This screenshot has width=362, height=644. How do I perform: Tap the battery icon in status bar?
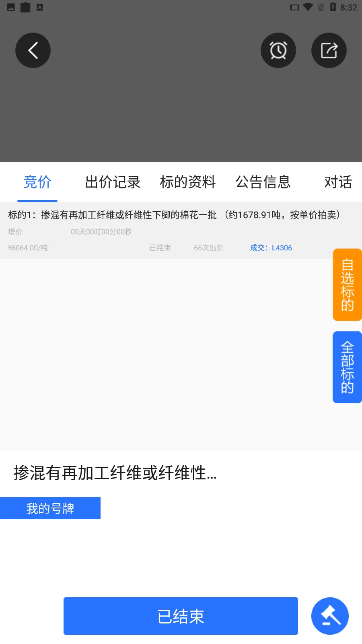[x=333, y=7]
